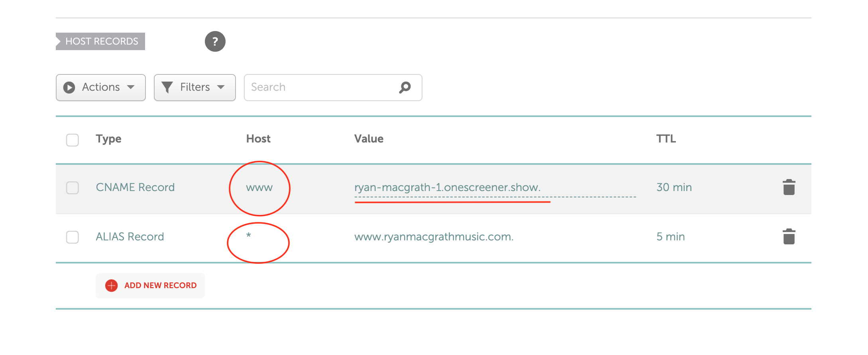868x355 pixels.
Task: Click the Type column header
Action: [x=108, y=139]
